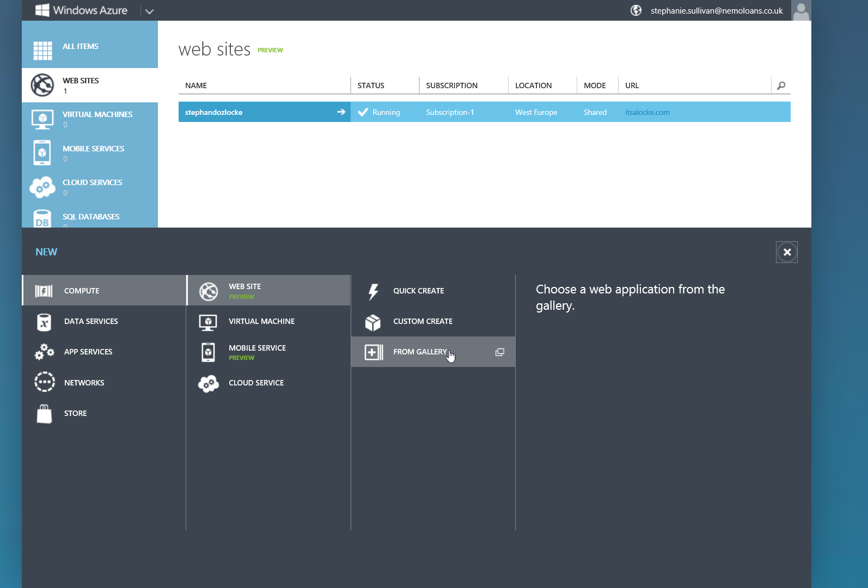Viewport: 868px width, 588px height.
Task: Click the search magnifier icon in table header
Action: tap(781, 85)
